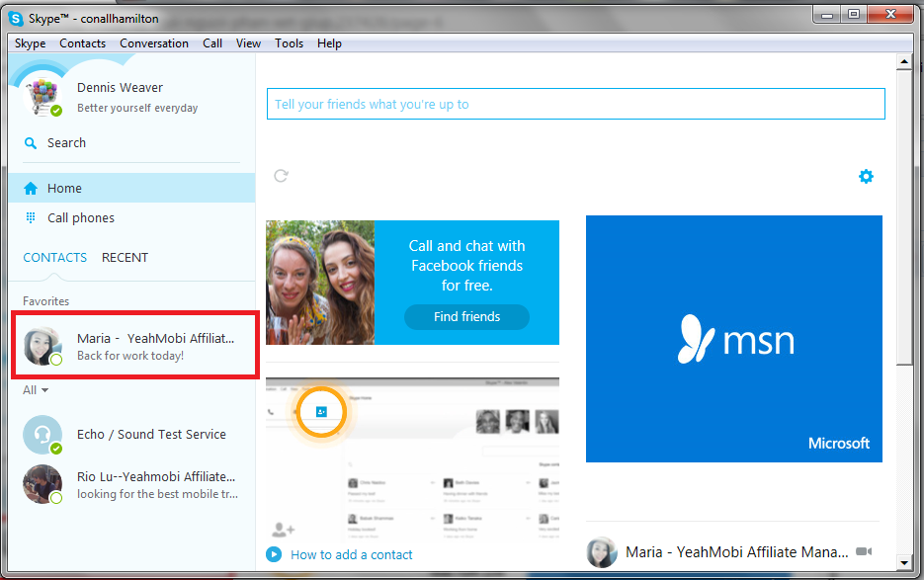Image resolution: width=924 pixels, height=580 pixels.
Task: Click the Find friends button
Action: click(x=466, y=317)
